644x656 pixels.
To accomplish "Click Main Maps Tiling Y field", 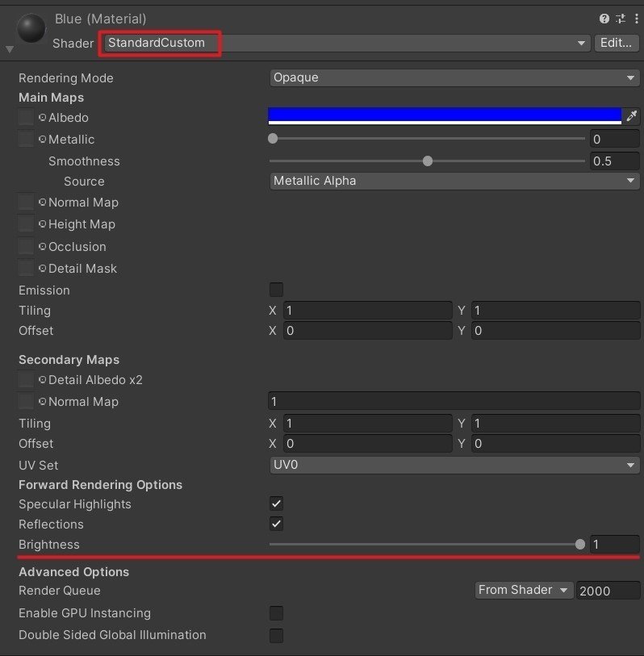I will pyautogui.click(x=555, y=311).
